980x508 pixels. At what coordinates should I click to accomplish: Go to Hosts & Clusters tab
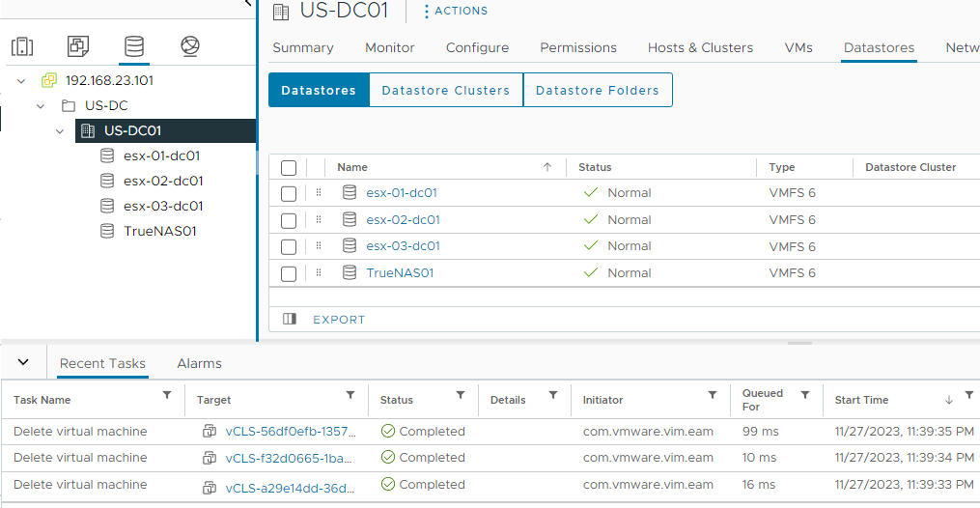tap(701, 47)
